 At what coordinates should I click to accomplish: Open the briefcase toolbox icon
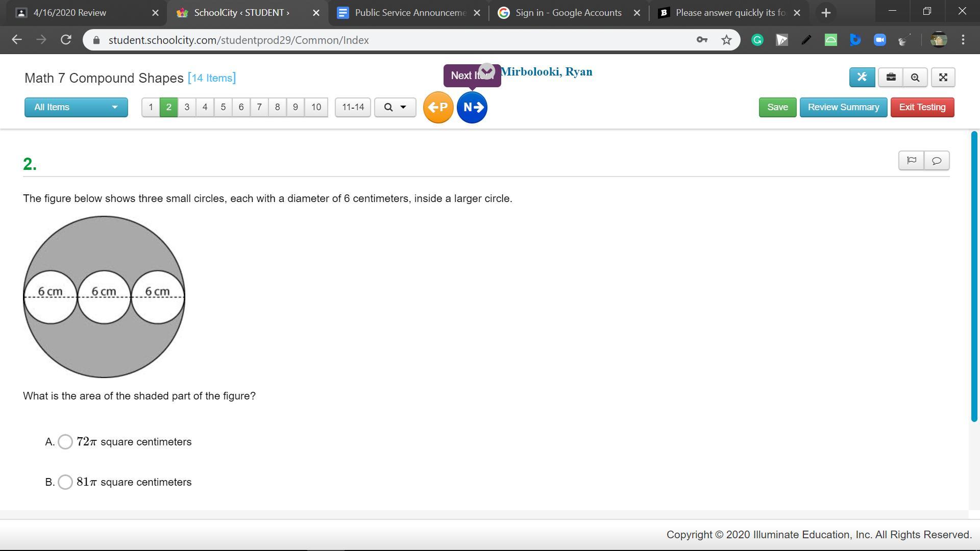pyautogui.click(x=891, y=78)
